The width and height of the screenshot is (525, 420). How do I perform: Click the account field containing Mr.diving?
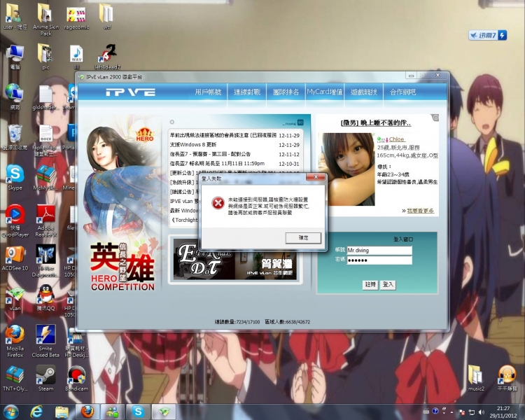click(379, 250)
